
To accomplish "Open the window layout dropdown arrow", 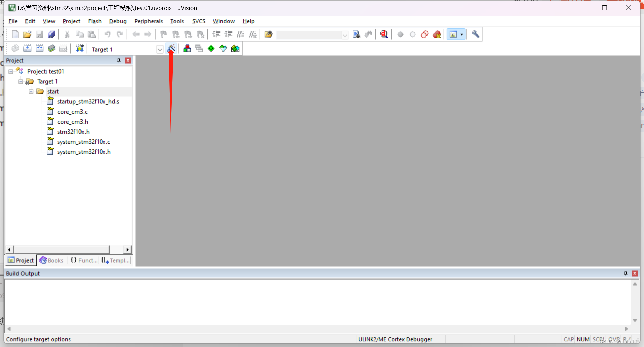I will click(x=462, y=34).
